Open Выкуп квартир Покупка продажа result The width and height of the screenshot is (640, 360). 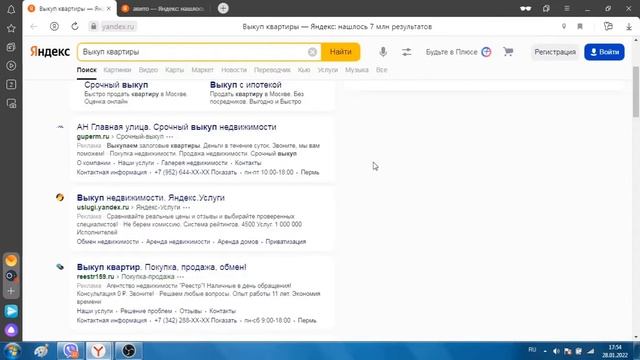162,267
